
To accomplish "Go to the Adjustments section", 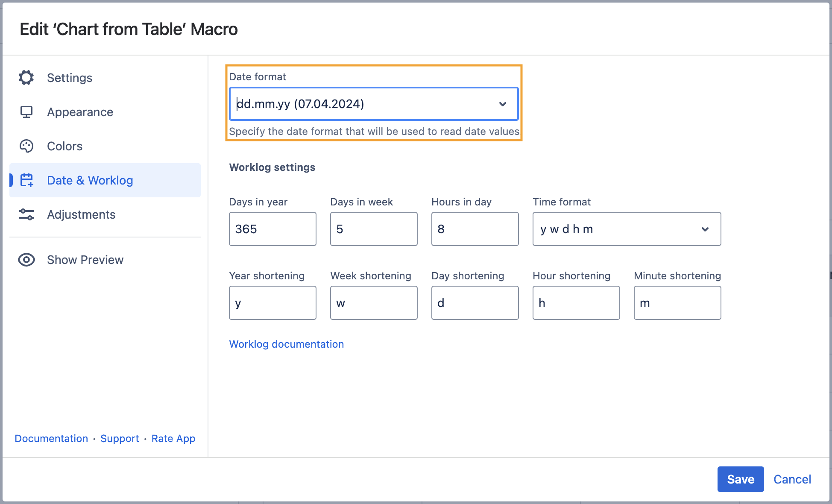I will (x=81, y=214).
